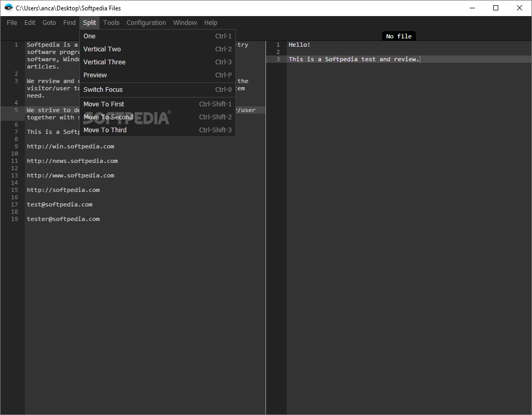Click the 'need.' text in left pane
This screenshot has height=415, width=532.
click(36, 95)
